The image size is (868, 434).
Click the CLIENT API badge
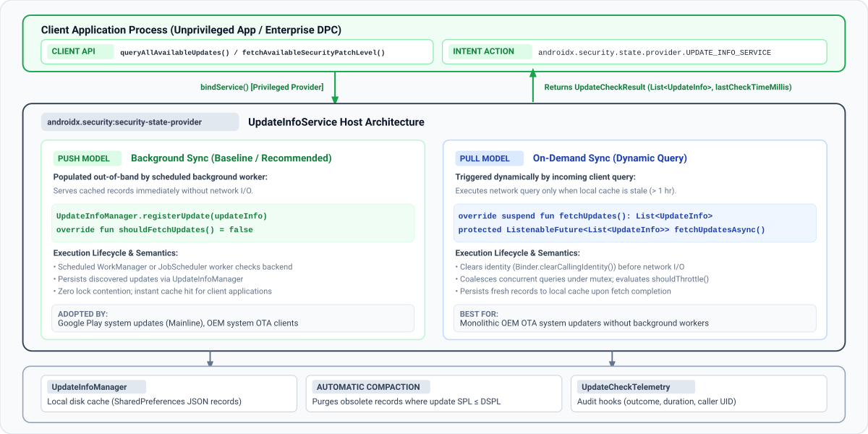coord(80,51)
